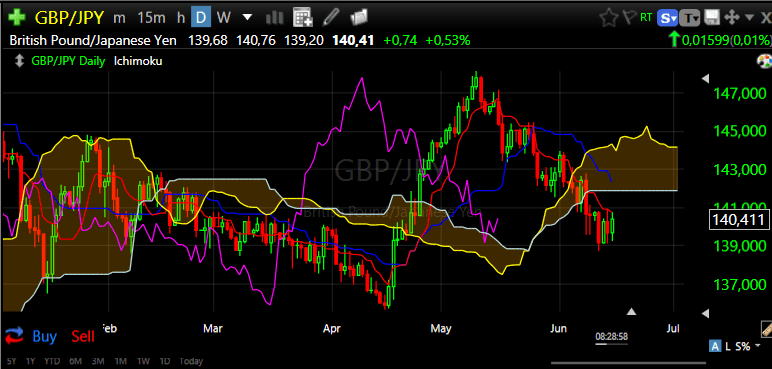Click the left triangle at top of price axis
The height and width of the screenshot is (369, 772).
(x=706, y=78)
